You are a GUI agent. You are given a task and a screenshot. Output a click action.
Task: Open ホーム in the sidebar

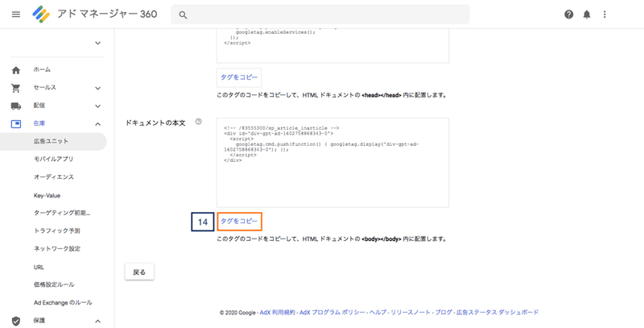click(42, 69)
